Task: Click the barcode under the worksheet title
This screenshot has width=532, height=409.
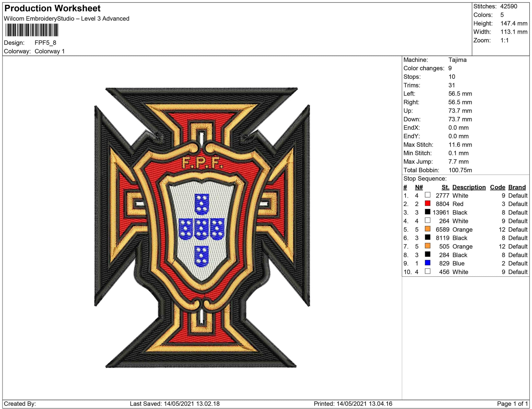Action: point(32,30)
